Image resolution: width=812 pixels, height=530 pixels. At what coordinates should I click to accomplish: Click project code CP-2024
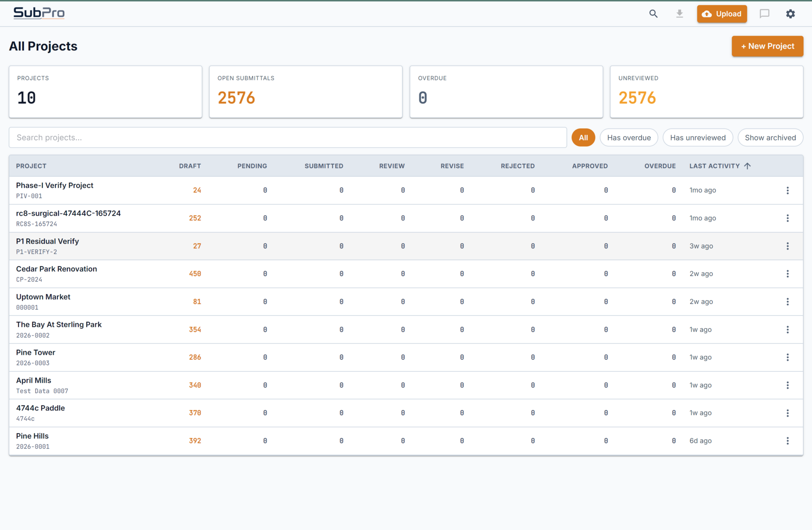(x=29, y=280)
